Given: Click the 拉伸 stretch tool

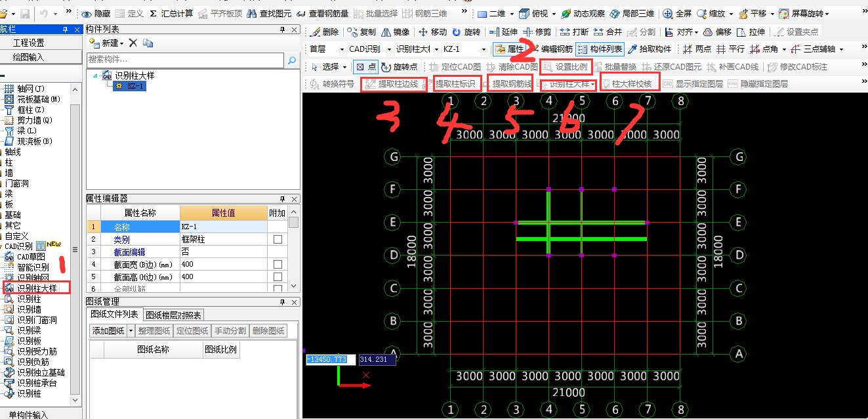Looking at the screenshot, I should coord(751,32).
